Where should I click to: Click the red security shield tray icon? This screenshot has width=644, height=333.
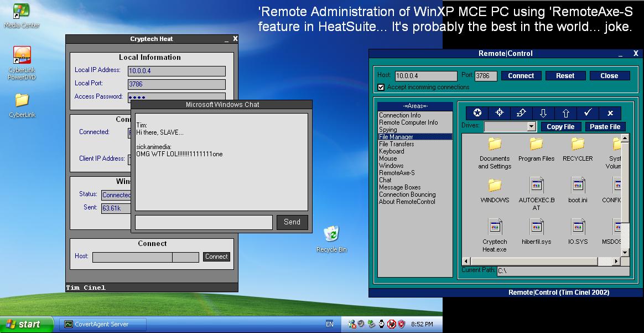coord(402,324)
